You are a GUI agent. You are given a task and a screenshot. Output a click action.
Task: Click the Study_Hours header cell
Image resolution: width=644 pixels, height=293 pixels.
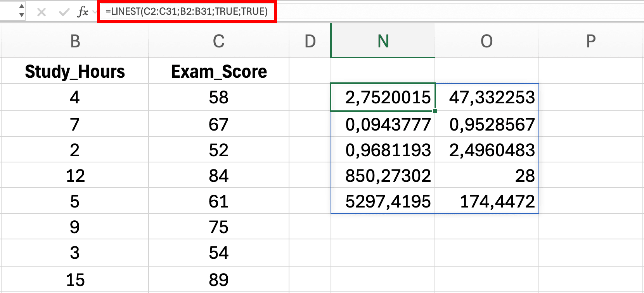75,72
